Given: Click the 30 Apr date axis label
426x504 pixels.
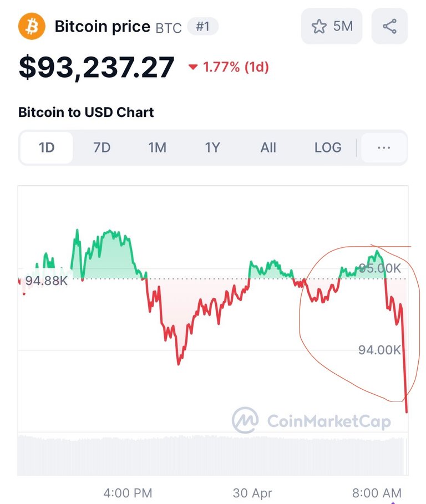Looking at the screenshot, I should (252, 493).
